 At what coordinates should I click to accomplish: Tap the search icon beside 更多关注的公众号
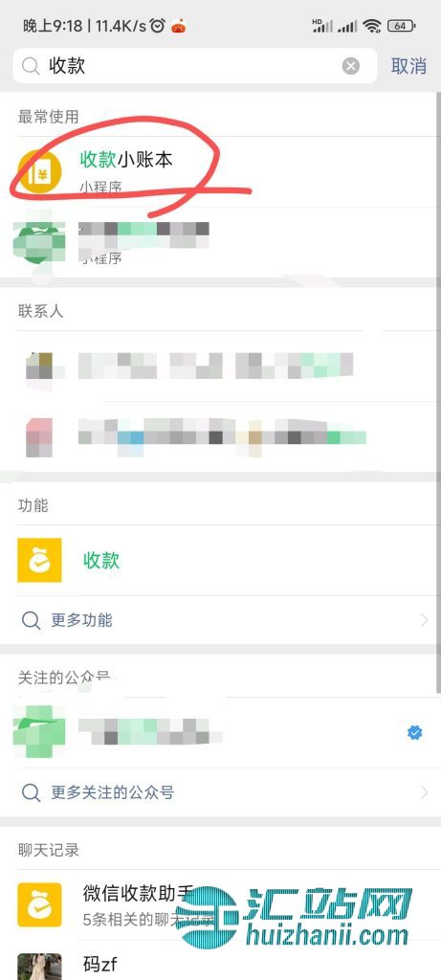(32, 793)
